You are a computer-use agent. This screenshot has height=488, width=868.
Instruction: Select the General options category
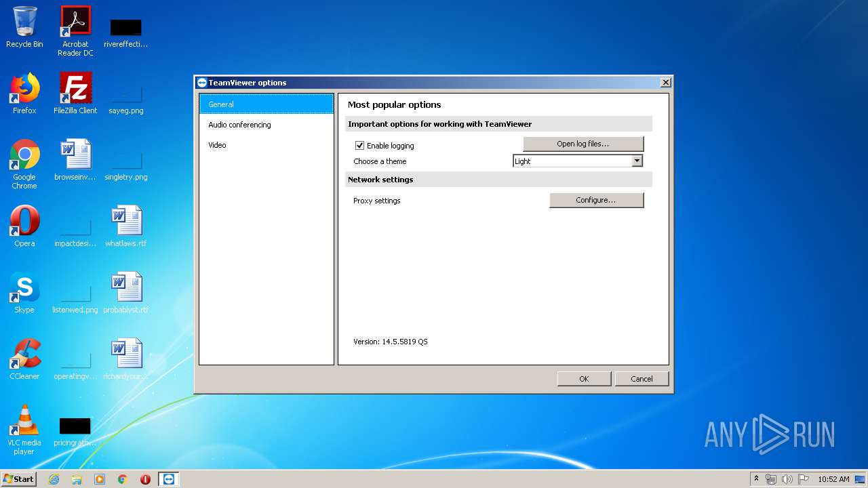point(267,104)
